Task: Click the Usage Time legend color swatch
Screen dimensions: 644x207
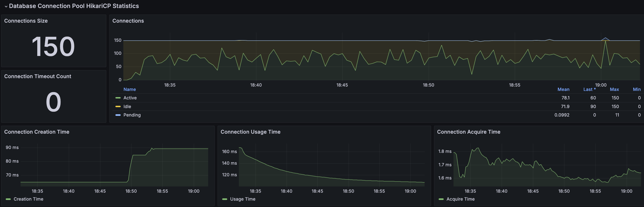Action: [224, 199]
